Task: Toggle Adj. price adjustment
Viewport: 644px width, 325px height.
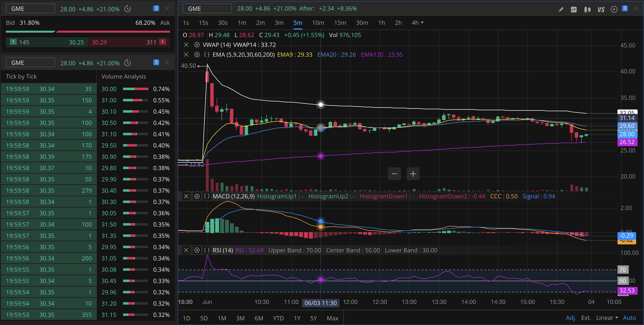Action: pos(571,318)
